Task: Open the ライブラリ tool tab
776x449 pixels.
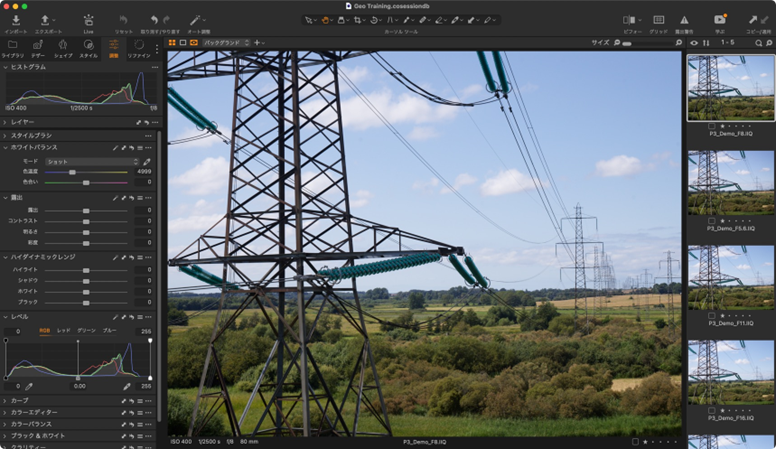Action: click(12, 49)
